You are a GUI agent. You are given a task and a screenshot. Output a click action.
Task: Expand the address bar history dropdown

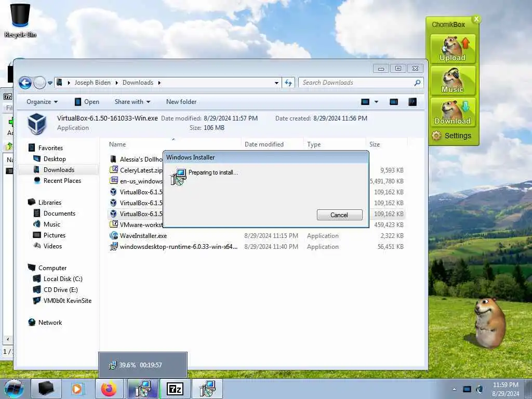click(276, 83)
